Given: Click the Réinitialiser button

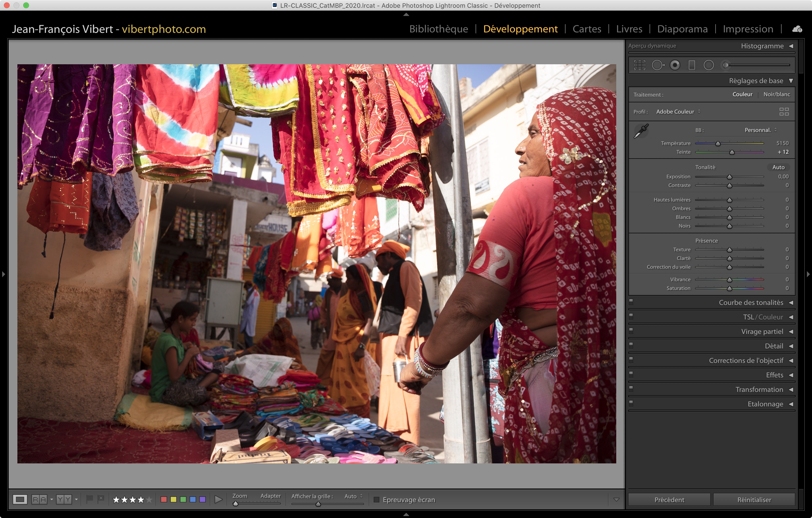Looking at the screenshot, I should coord(754,499).
